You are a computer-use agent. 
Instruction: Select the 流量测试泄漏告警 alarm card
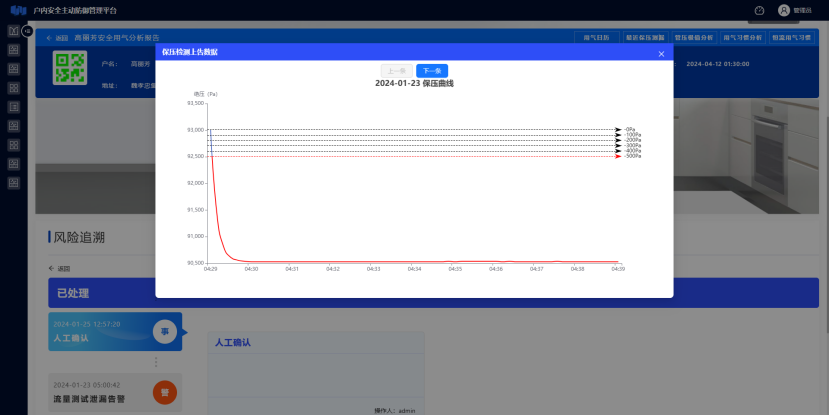point(115,392)
